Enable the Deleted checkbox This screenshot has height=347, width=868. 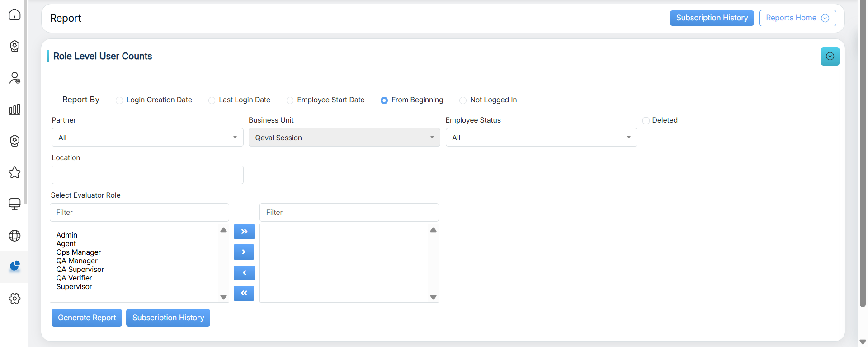click(646, 120)
